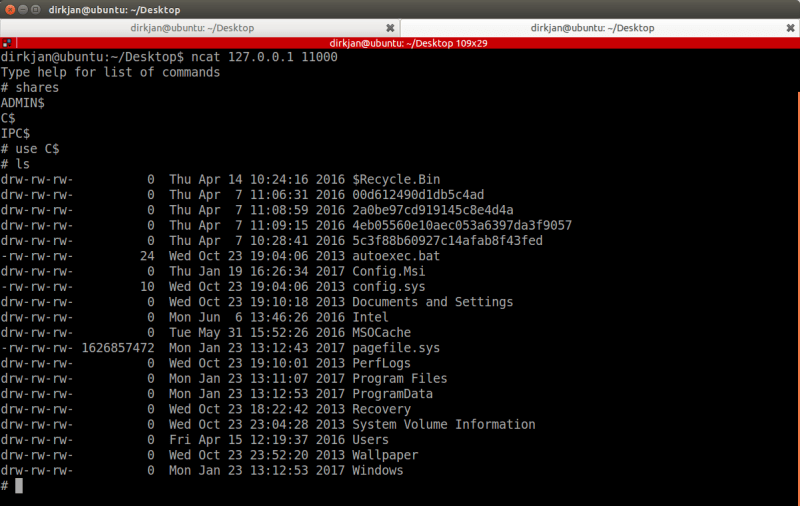The width and height of the screenshot is (800, 506).
Task: Click the '# ls' command line
Action: 15,164
